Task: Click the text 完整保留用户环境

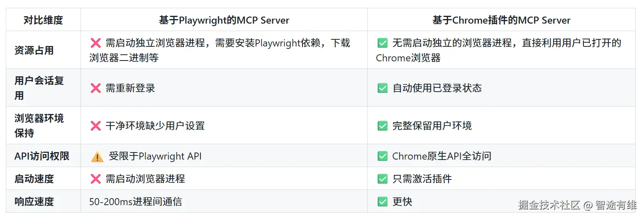Action: click(432, 126)
